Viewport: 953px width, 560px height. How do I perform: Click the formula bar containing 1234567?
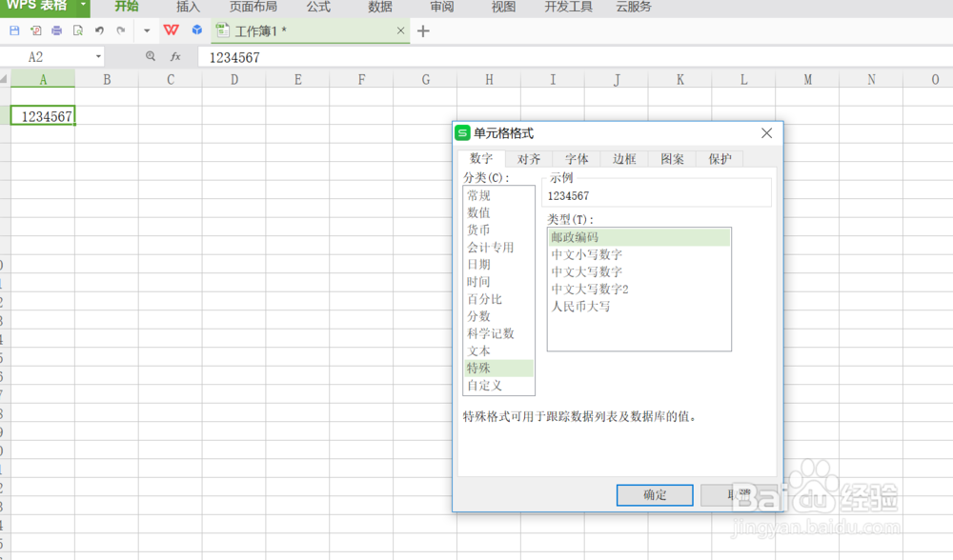pos(575,58)
